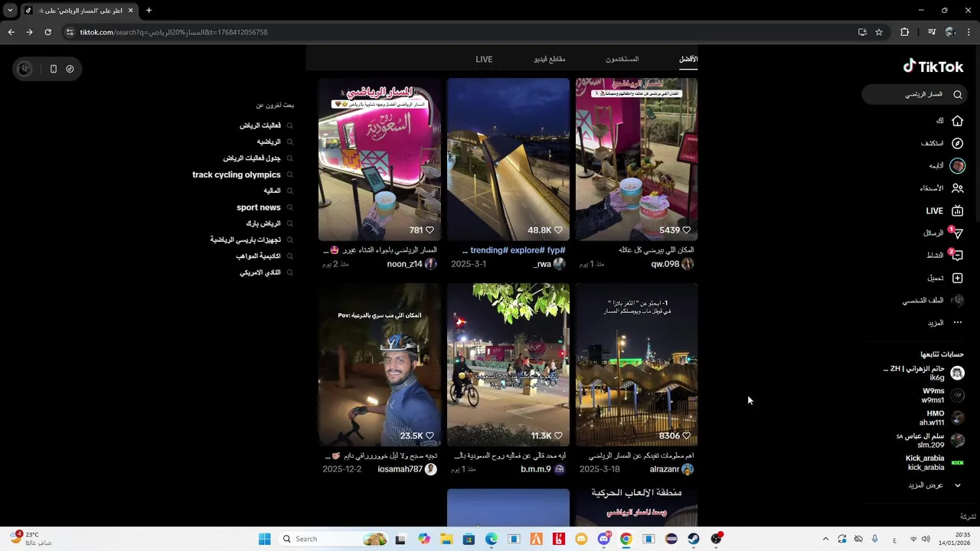This screenshot has width=980, height=551.
Task: Click the Upload plus icon
Action: tap(957, 278)
